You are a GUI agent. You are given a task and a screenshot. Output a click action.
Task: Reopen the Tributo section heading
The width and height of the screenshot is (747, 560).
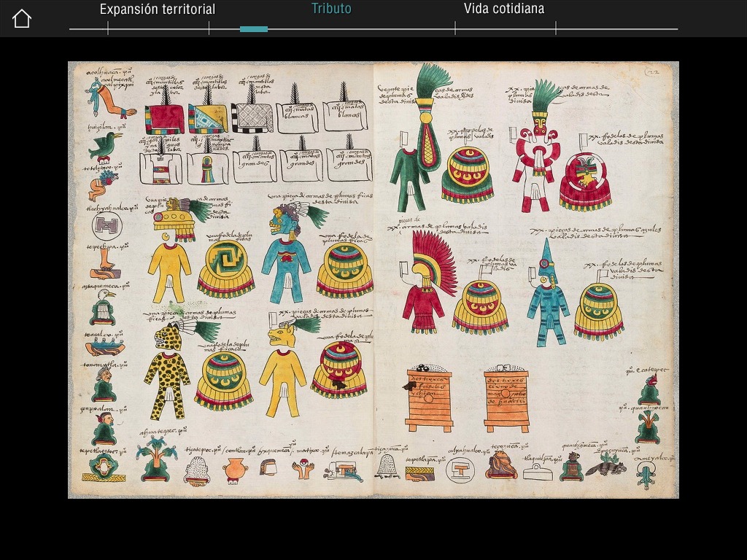tap(331, 8)
